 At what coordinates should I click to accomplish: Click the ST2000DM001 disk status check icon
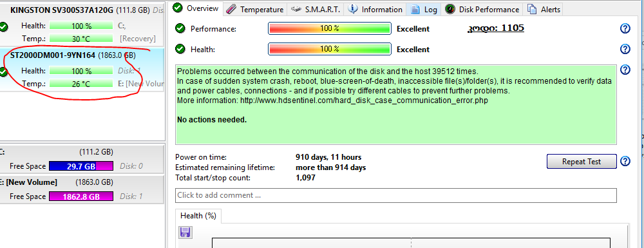click(x=3, y=72)
